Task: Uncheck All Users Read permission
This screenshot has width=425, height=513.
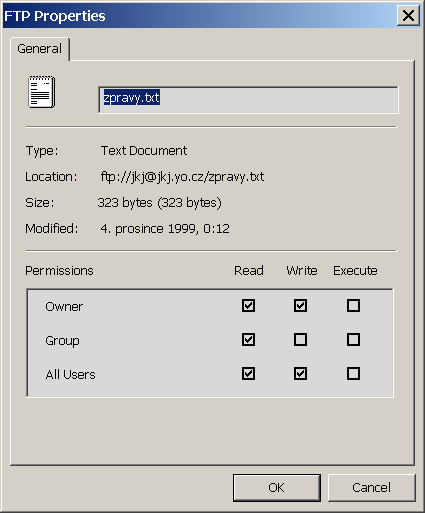Action: pyautogui.click(x=248, y=374)
